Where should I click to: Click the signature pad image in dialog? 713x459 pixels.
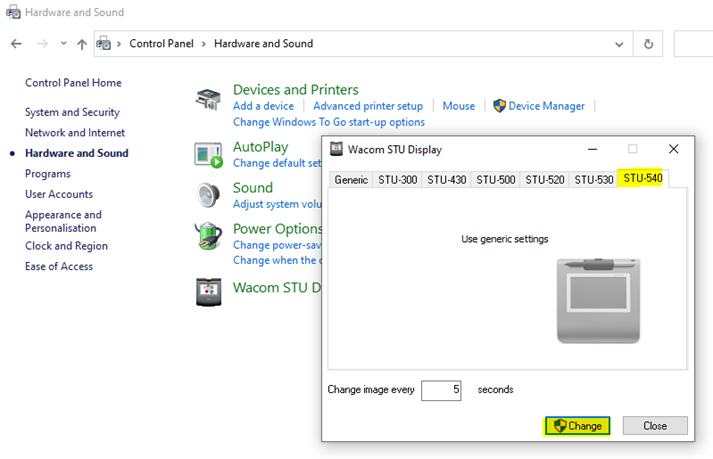pos(598,300)
